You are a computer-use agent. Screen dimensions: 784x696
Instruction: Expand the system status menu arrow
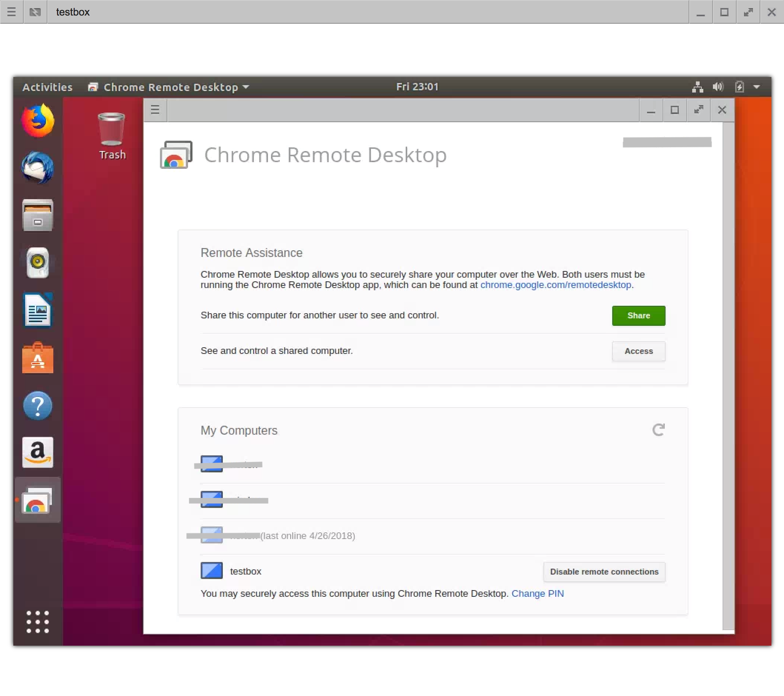[x=756, y=87]
